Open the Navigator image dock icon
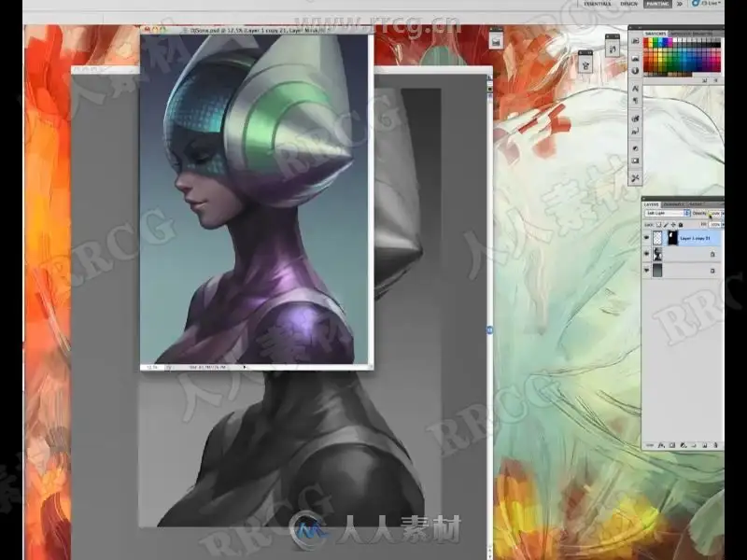The height and width of the screenshot is (560, 747). tap(635, 58)
